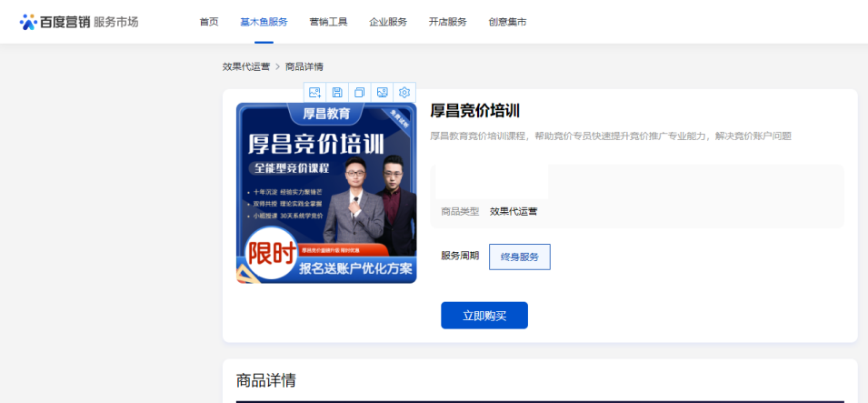The height and width of the screenshot is (403, 868).
Task: Switch to the 企业服务 tab
Action: 389,22
